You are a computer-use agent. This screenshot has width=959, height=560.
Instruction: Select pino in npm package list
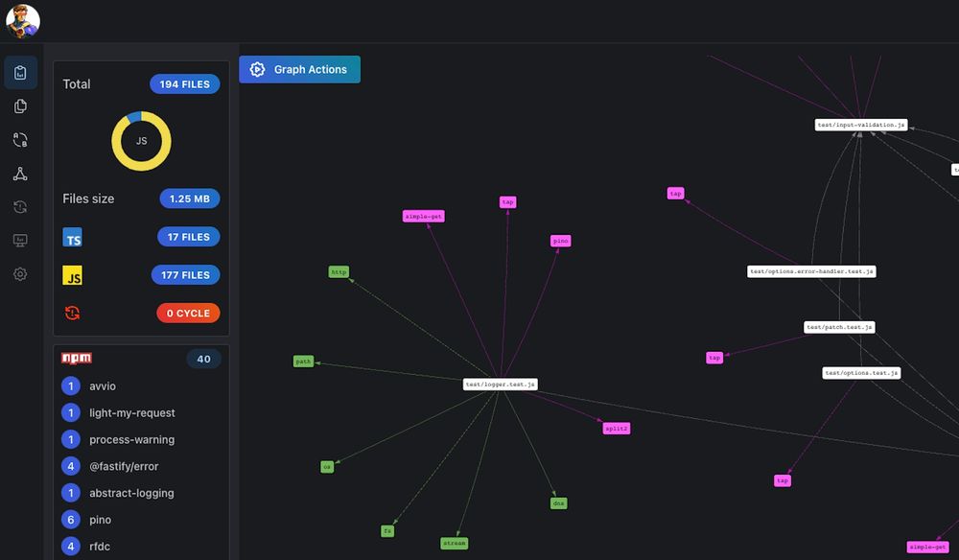[x=101, y=521]
